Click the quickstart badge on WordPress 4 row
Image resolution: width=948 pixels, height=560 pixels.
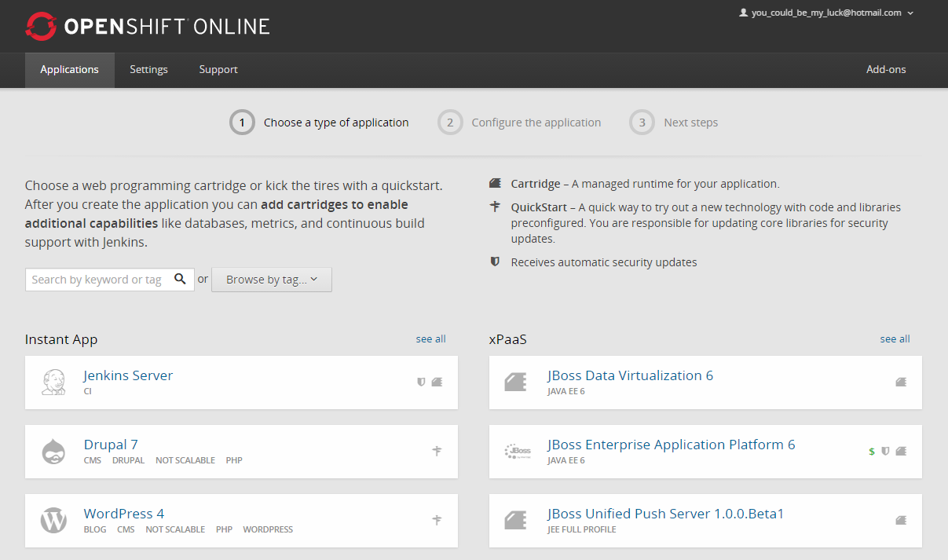click(x=437, y=520)
